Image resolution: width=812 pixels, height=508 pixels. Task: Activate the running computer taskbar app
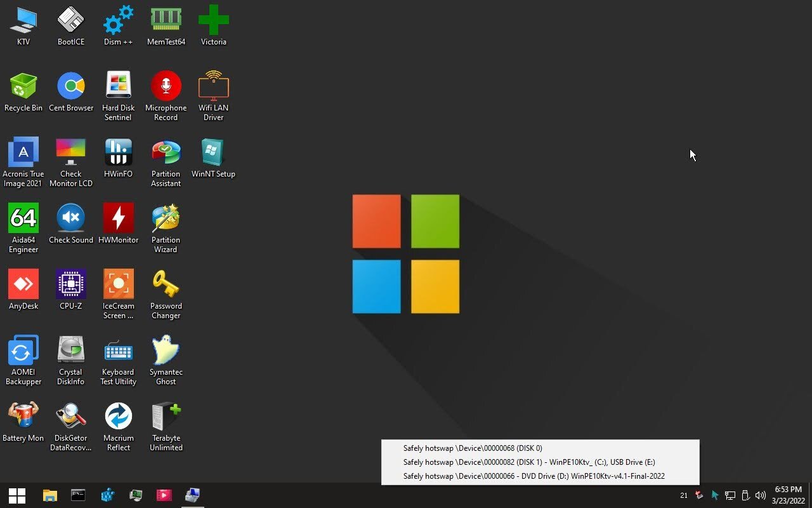(193, 495)
